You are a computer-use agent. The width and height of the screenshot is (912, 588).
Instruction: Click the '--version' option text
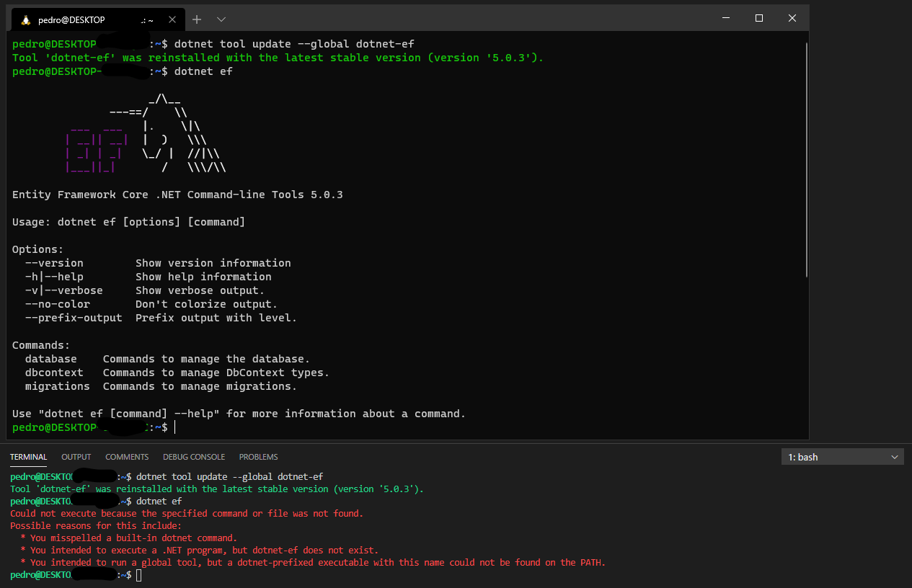click(54, 263)
